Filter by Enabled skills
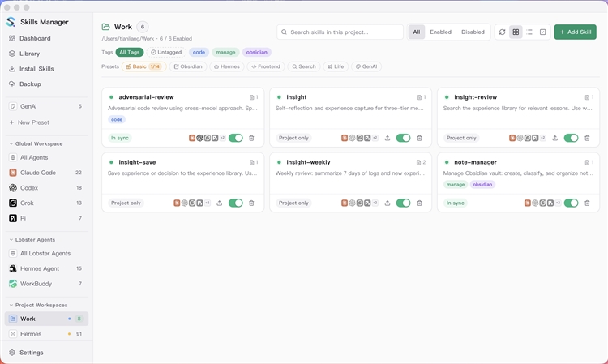 [x=440, y=32]
